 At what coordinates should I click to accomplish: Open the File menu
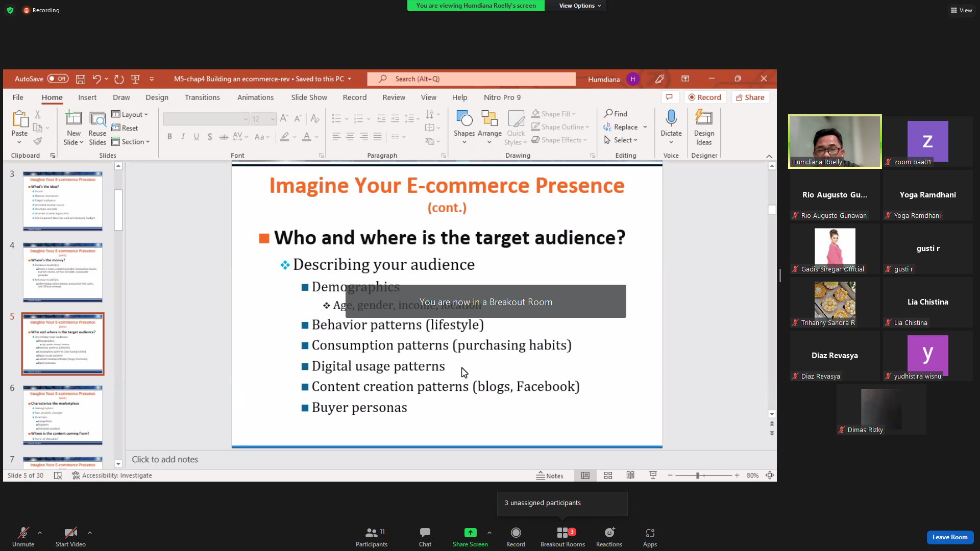(18, 97)
